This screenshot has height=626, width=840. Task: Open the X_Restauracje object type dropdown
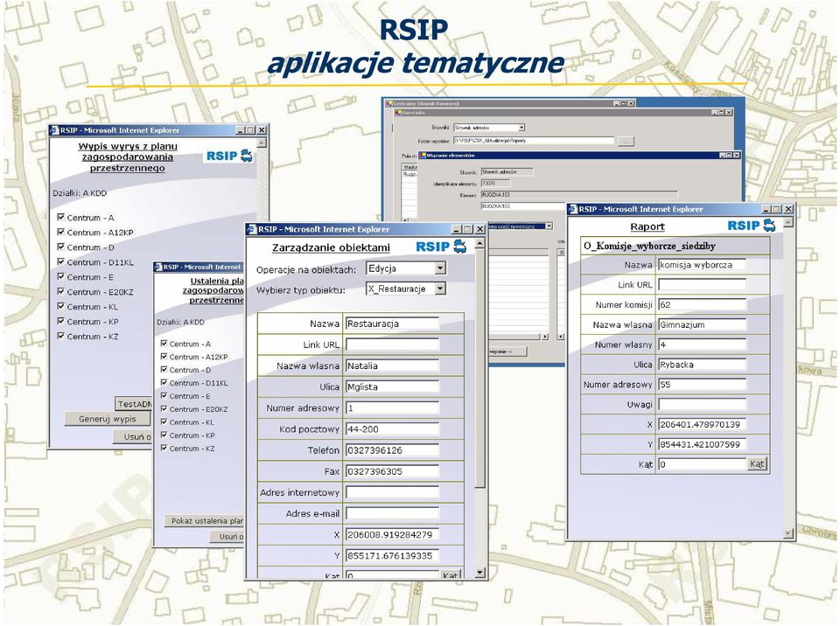pyautogui.click(x=440, y=289)
